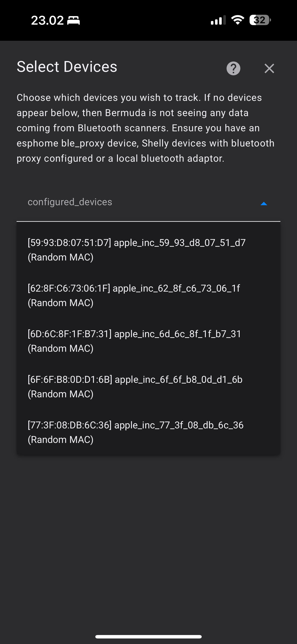
Task: Collapse the configured_devices dropdown
Action: tap(264, 204)
